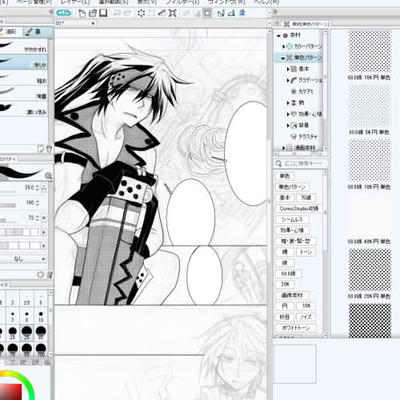Click the material search field
Screen dimensions: 400x400
click(x=301, y=164)
